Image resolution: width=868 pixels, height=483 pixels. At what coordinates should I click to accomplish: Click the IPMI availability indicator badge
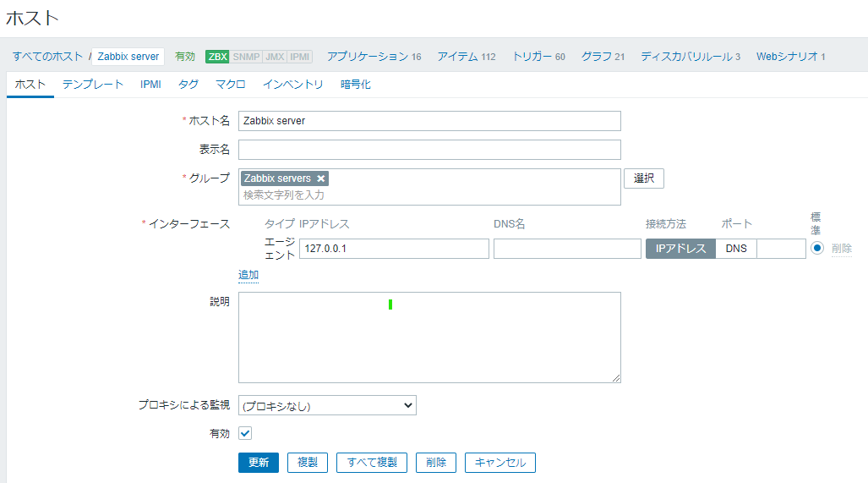[299, 57]
